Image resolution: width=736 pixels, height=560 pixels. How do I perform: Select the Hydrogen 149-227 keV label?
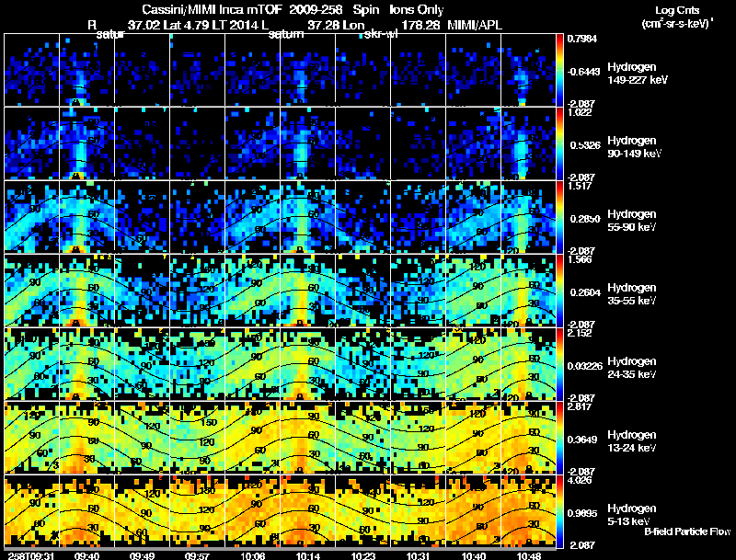[637, 74]
